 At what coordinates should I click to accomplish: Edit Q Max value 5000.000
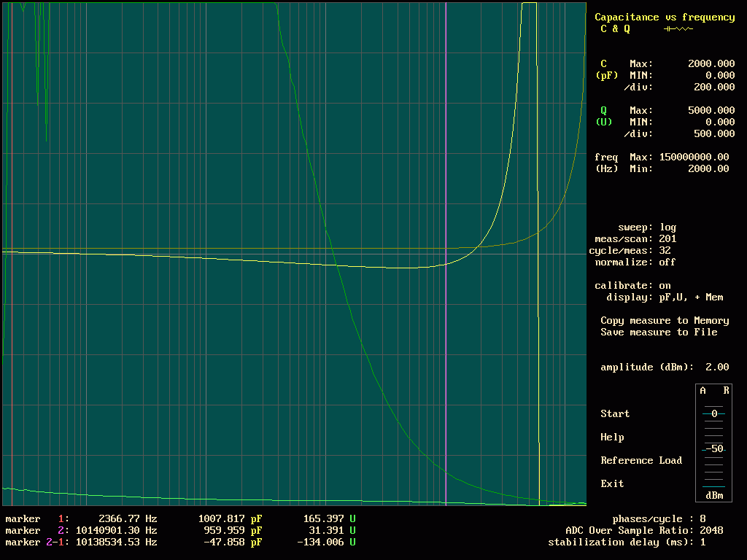click(711, 111)
